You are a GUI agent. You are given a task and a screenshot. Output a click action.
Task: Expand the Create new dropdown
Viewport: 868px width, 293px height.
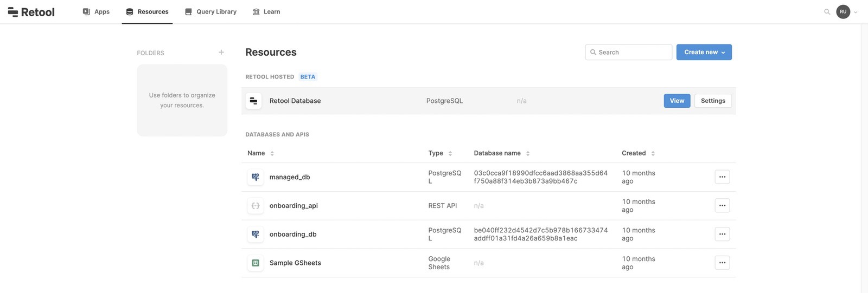coord(704,53)
